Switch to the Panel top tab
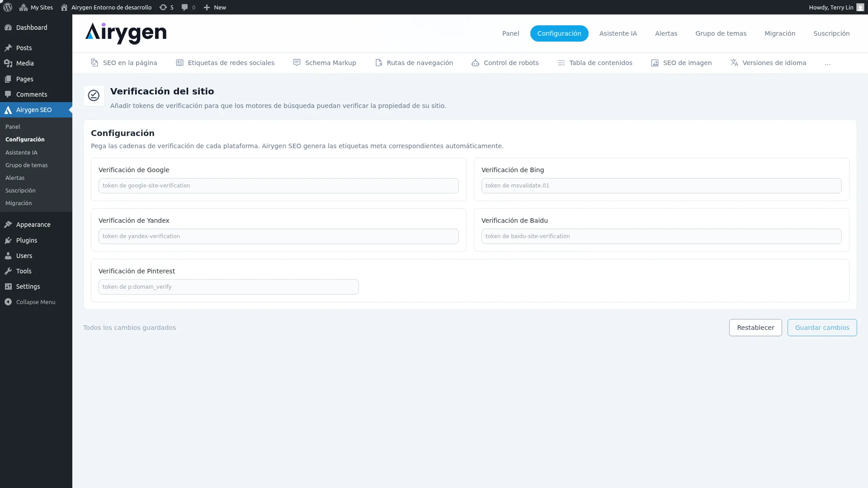The width and height of the screenshot is (868, 488). point(510,33)
